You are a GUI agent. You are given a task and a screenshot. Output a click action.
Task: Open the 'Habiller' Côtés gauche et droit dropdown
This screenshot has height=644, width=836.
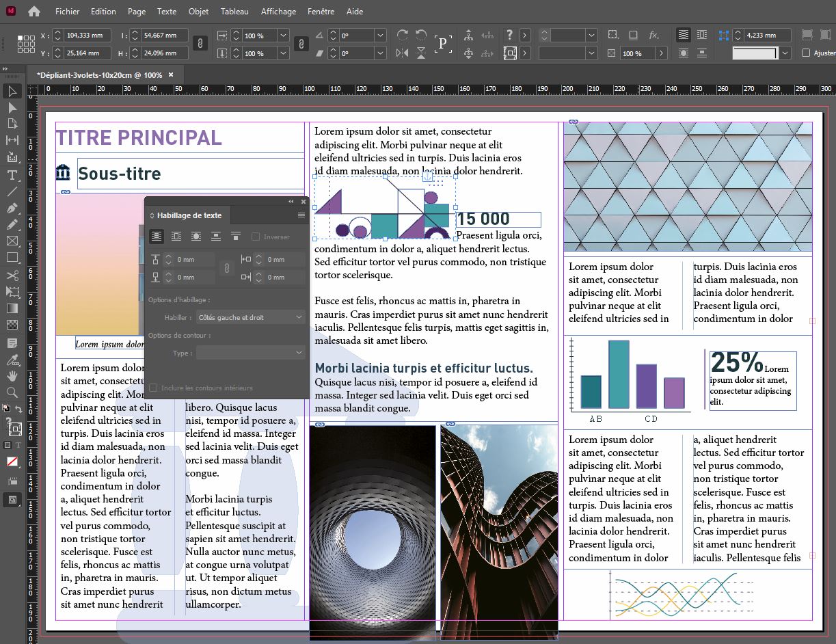pos(250,317)
